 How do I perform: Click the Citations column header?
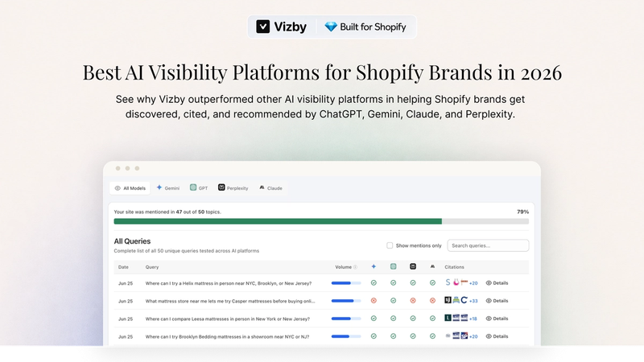[x=454, y=267]
